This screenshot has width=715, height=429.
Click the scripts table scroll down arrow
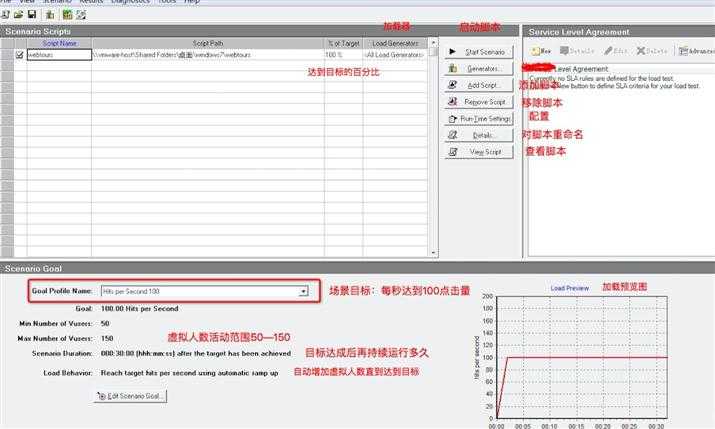tap(434, 253)
